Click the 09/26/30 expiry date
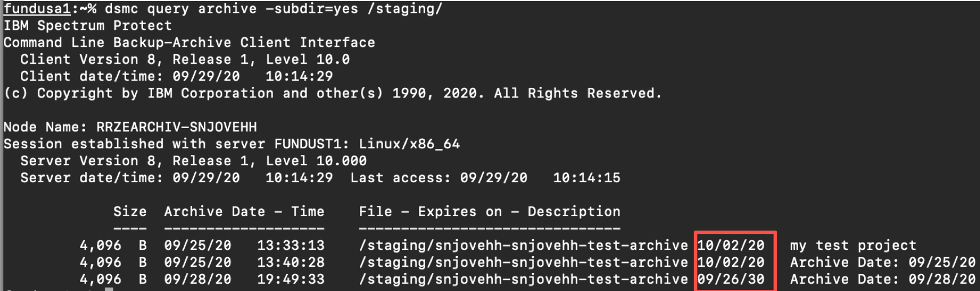 click(x=730, y=279)
